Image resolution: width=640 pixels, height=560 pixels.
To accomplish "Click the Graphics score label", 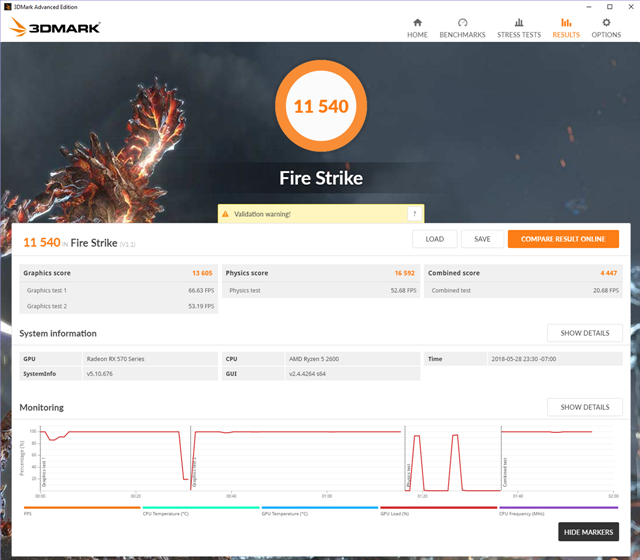I will (x=47, y=273).
